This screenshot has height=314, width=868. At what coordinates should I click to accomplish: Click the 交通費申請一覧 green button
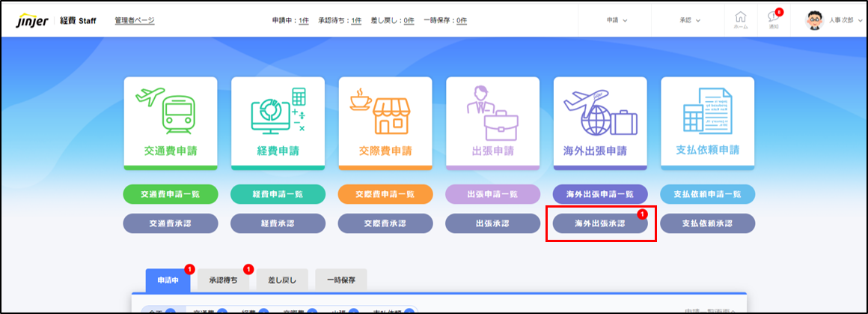tap(171, 195)
